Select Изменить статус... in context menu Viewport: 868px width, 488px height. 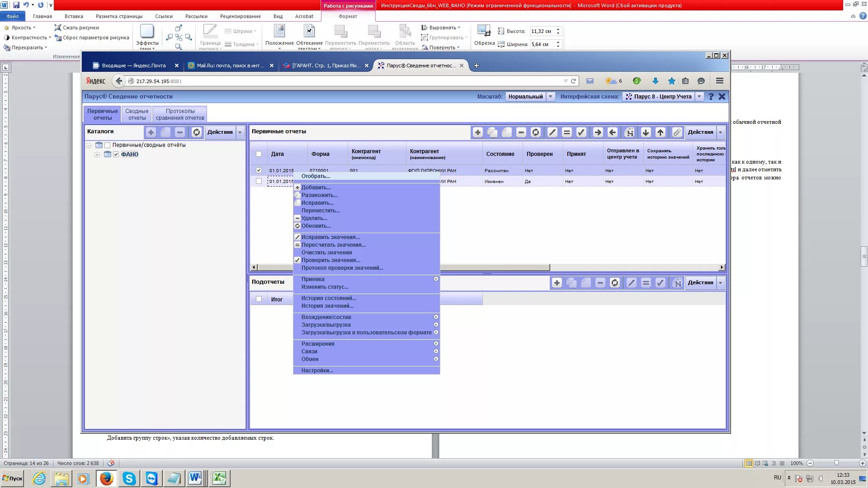[x=325, y=287]
